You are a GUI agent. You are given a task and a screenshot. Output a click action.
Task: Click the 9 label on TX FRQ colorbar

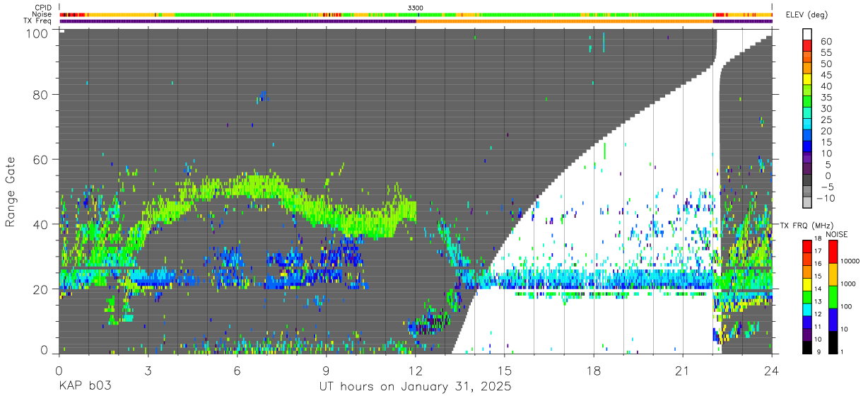coord(818,352)
